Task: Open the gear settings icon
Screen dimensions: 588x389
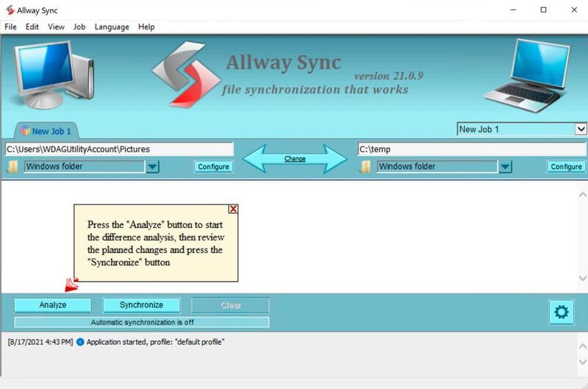Action: tap(562, 312)
